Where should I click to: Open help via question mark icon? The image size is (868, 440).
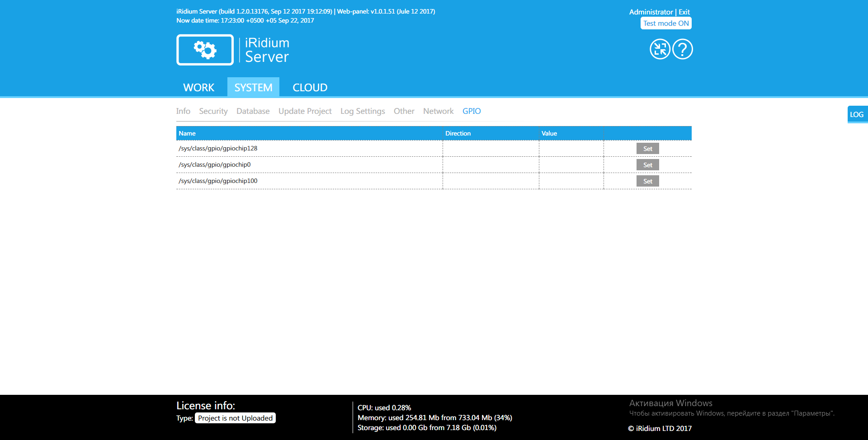point(682,49)
